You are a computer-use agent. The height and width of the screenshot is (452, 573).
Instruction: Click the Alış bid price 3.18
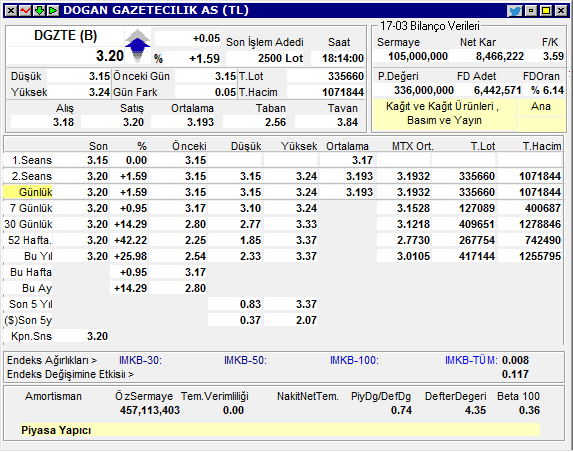64,122
